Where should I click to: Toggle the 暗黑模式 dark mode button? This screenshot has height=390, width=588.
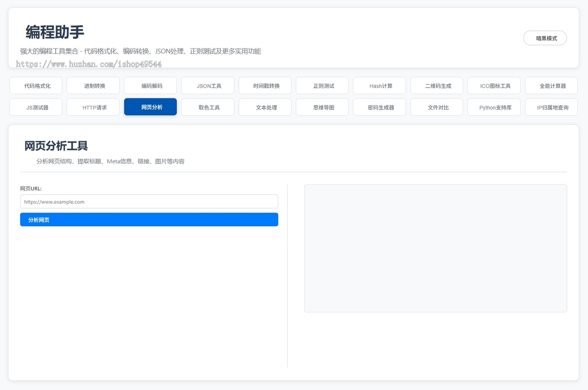click(x=545, y=38)
